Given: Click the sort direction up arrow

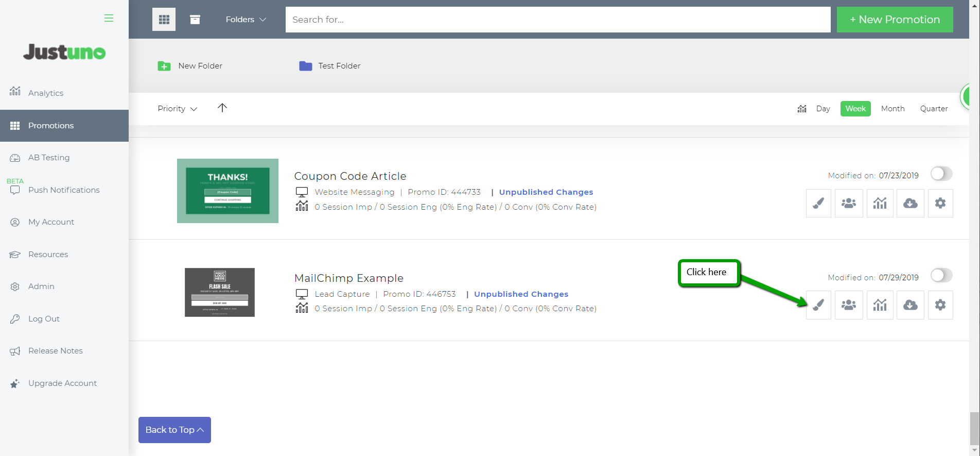Looking at the screenshot, I should click(x=222, y=108).
